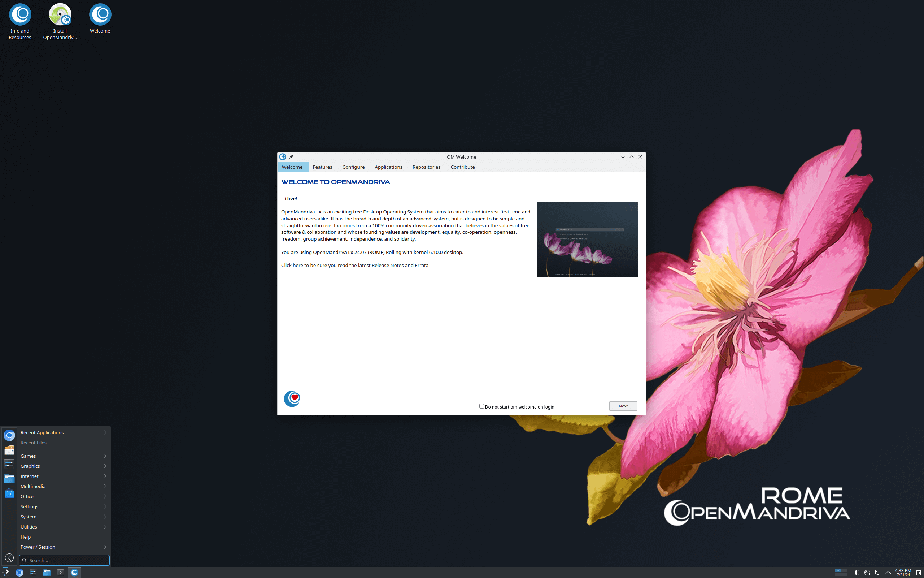Screen dimensions: 924x578
Task: Click Recent Files in the application menu
Action: 64,443
